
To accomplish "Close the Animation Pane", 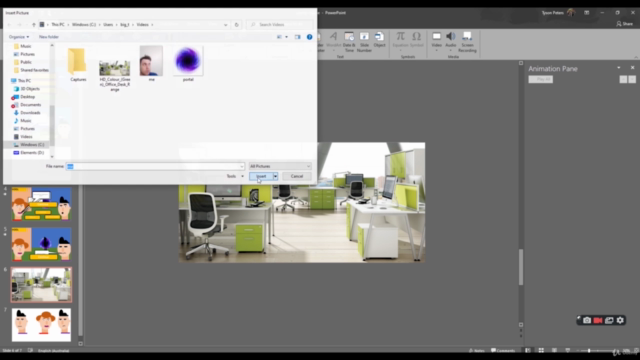I will [632, 68].
